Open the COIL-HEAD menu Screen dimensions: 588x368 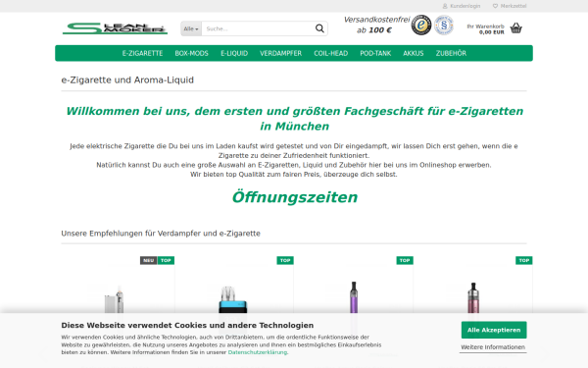(x=331, y=53)
